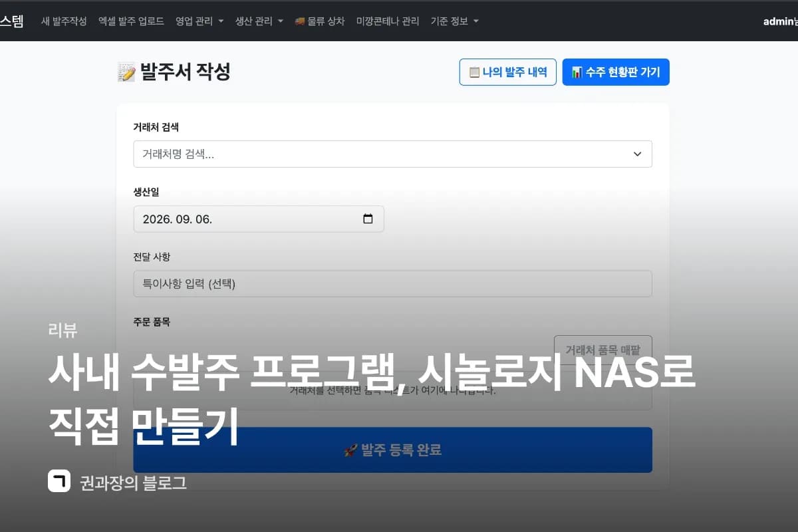Image resolution: width=798 pixels, height=532 pixels.
Task: Expand the 생산 관리 dropdown menu
Action: click(x=259, y=21)
